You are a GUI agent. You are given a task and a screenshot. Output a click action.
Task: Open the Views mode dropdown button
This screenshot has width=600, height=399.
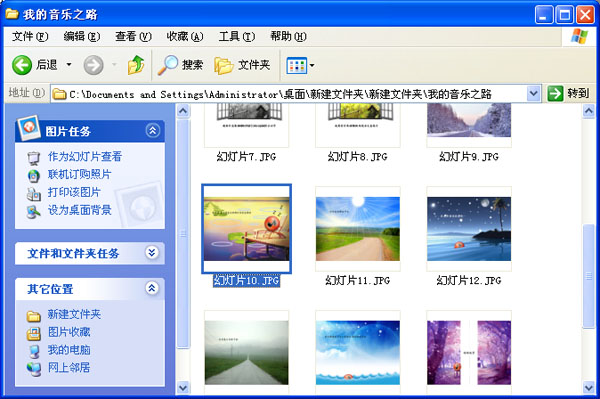301,65
